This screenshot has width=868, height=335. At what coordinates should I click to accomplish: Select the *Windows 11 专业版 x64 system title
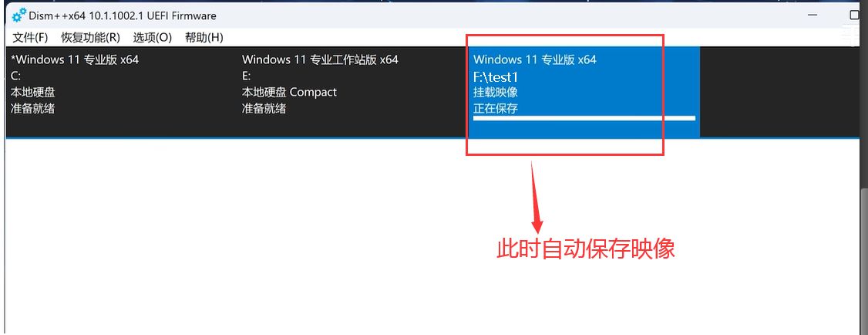click(x=75, y=59)
